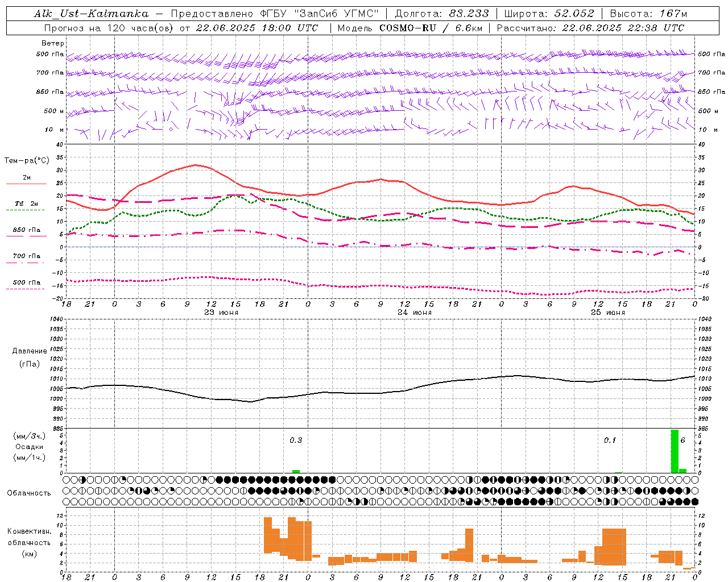Click the 0.1 precipitation amount value
728x582 pixels.
point(610,440)
